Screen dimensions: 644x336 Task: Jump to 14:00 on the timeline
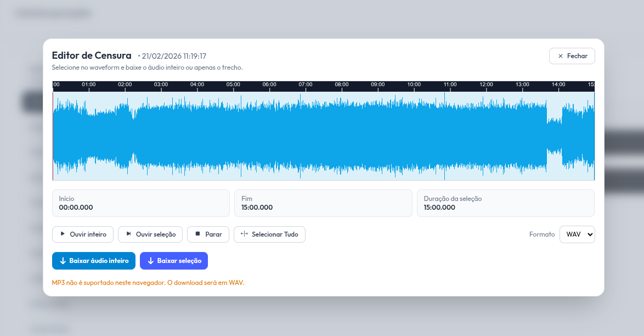point(558,85)
